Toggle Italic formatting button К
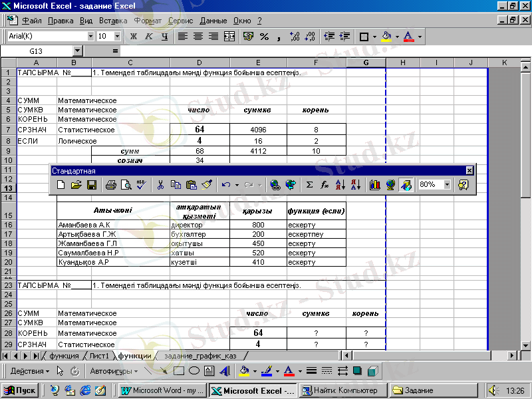This screenshot has height=399, width=532. point(148,36)
